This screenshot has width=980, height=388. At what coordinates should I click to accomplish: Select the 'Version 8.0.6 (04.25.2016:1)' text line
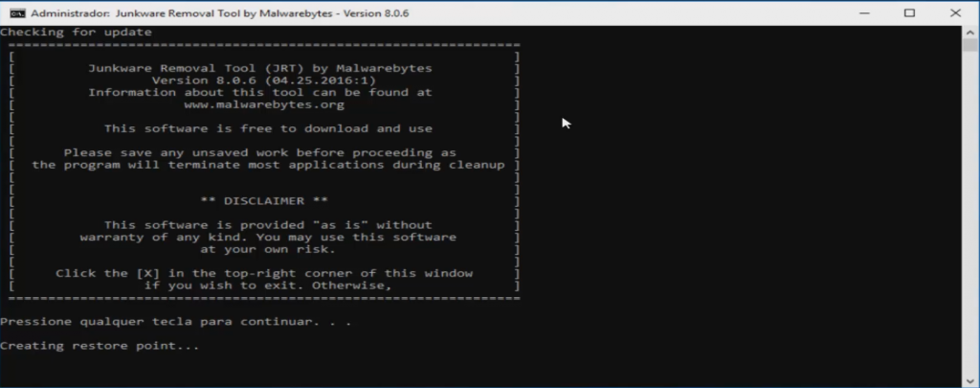[x=264, y=80]
